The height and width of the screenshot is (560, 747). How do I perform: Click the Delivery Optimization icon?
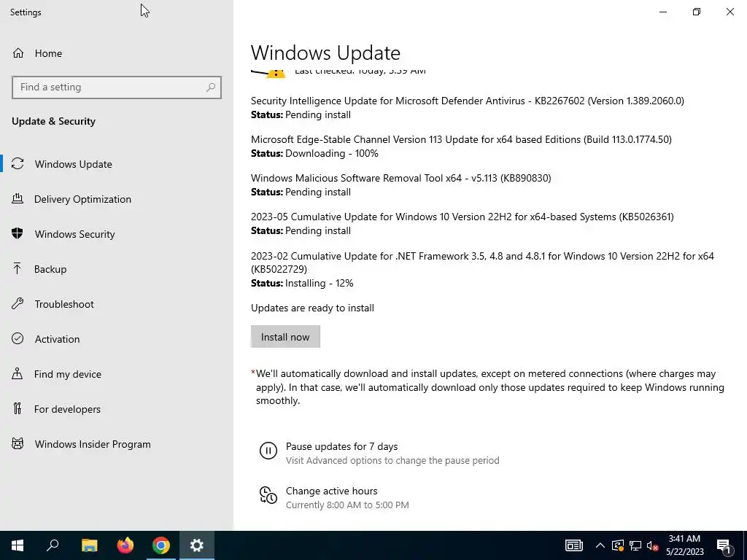pyautogui.click(x=18, y=198)
